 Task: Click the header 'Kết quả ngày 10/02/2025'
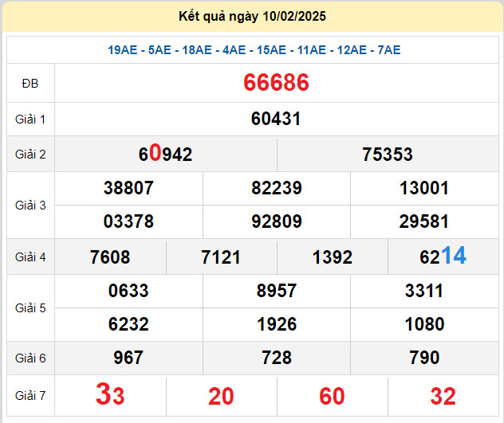(252, 16)
